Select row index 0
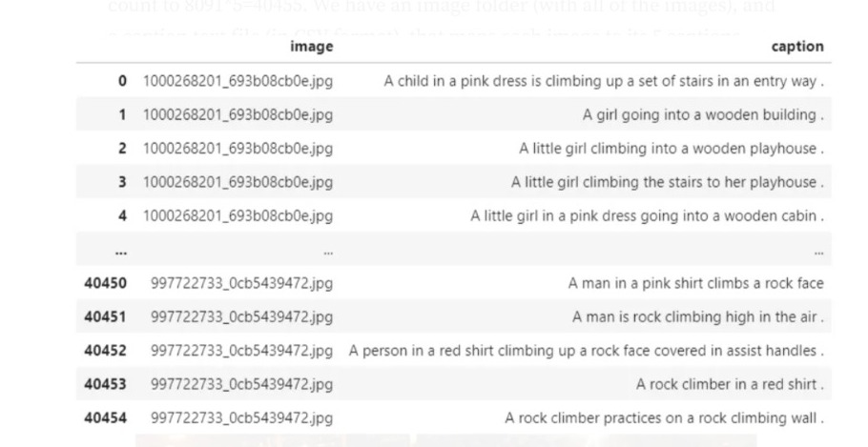The image size is (868, 447). click(122, 81)
